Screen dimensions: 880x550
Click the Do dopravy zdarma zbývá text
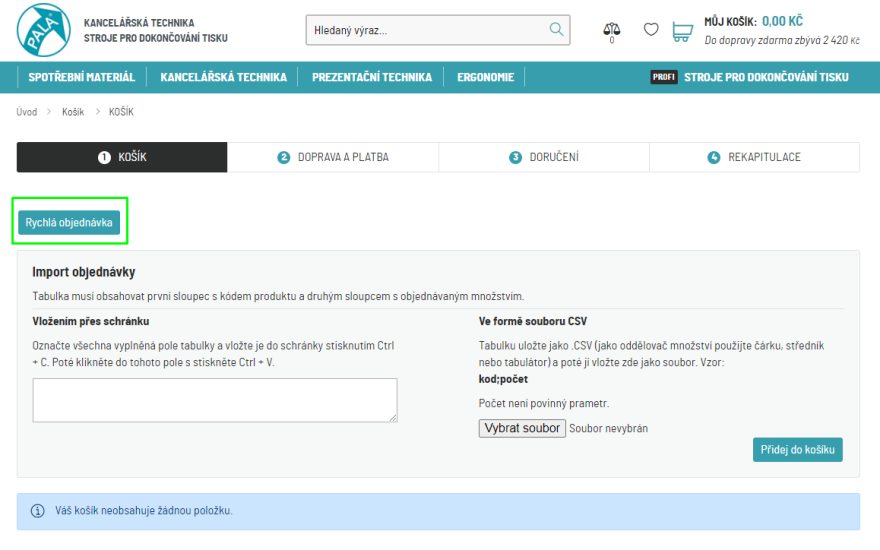782,40
